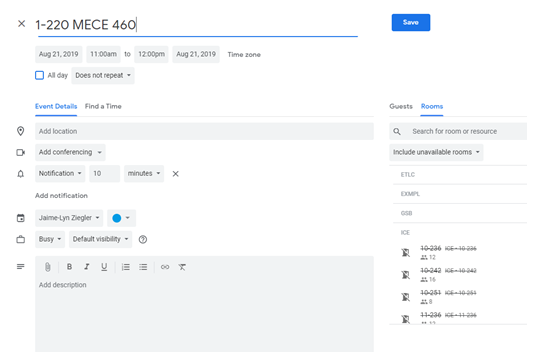Insert a numbered list
537x362 pixels.
coord(126,267)
